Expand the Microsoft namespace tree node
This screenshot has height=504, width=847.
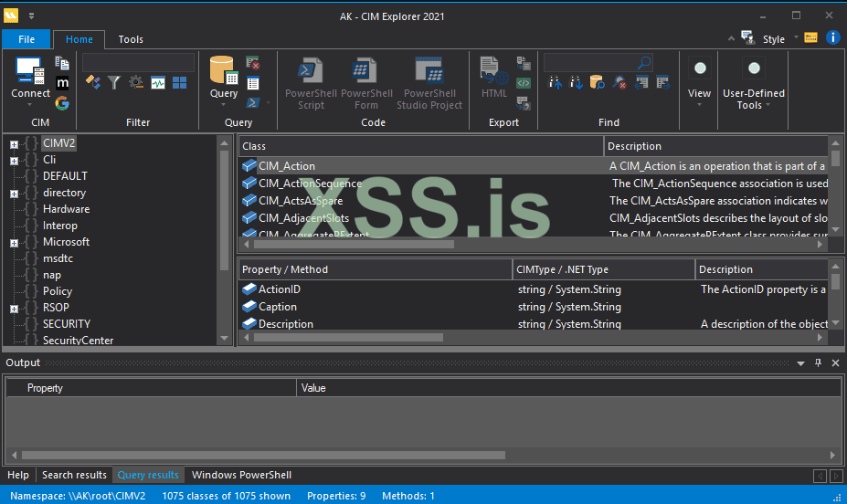pyautogui.click(x=14, y=242)
